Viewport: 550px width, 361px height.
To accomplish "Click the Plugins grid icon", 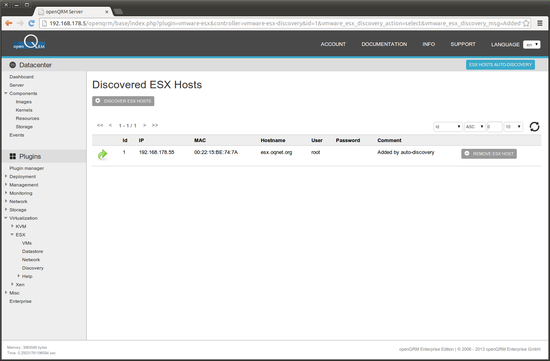I will (13, 156).
